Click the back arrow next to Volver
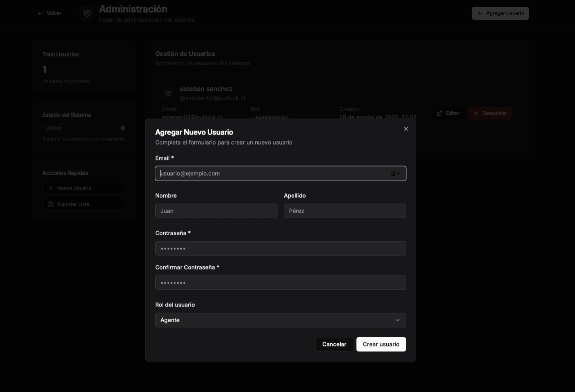This screenshot has height=392, width=575. pyautogui.click(x=40, y=13)
